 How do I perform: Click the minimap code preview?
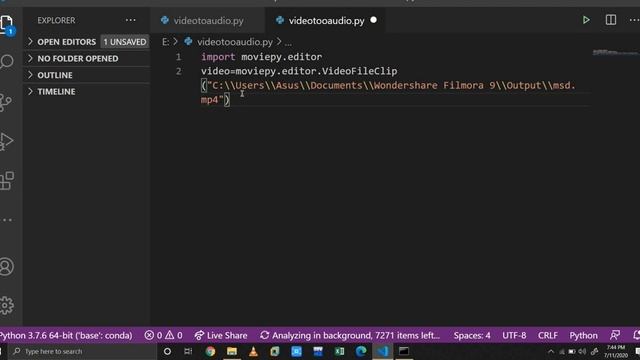tap(616, 52)
